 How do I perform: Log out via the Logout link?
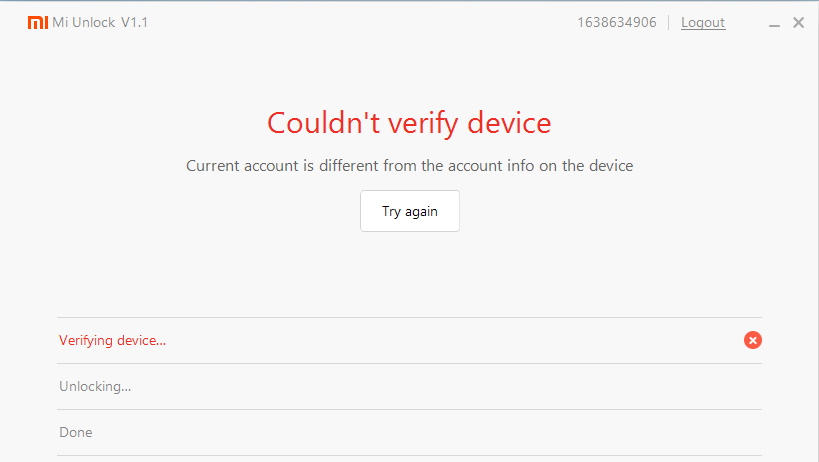pos(703,22)
